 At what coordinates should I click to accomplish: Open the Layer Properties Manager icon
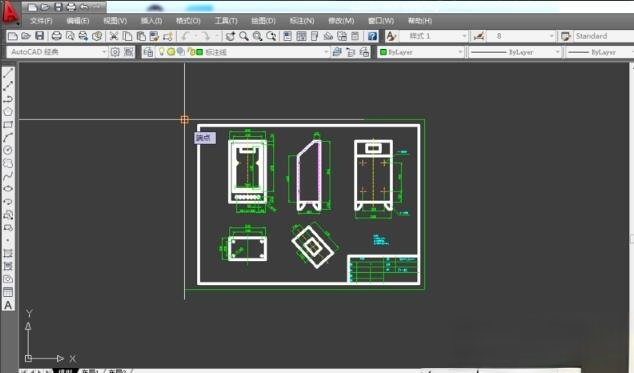coord(148,52)
